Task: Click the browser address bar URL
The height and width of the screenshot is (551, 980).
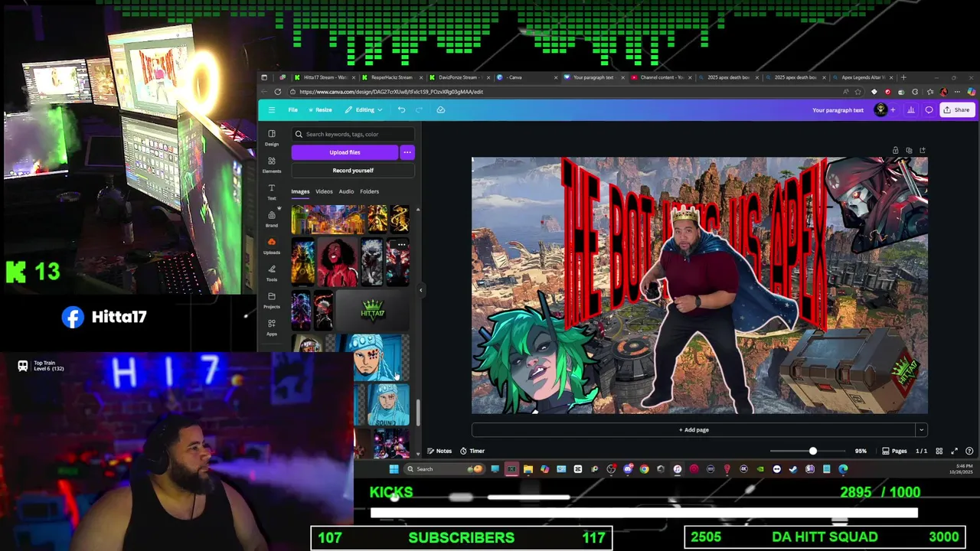Action: pos(391,92)
